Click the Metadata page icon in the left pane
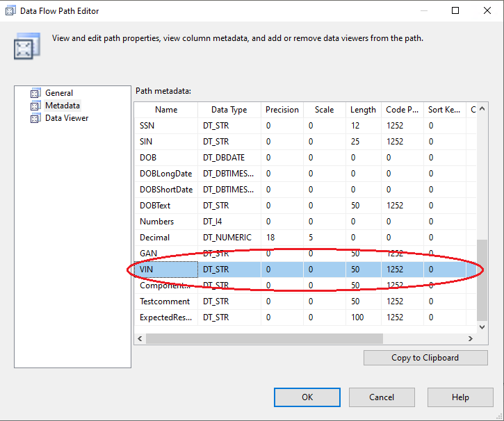This screenshot has height=421, width=504. (x=35, y=106)
